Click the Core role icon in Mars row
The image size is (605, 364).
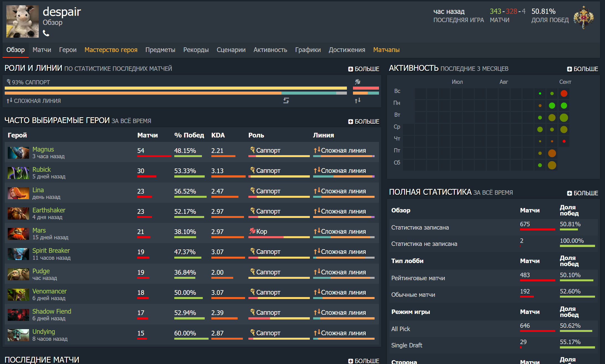[252, 231]
